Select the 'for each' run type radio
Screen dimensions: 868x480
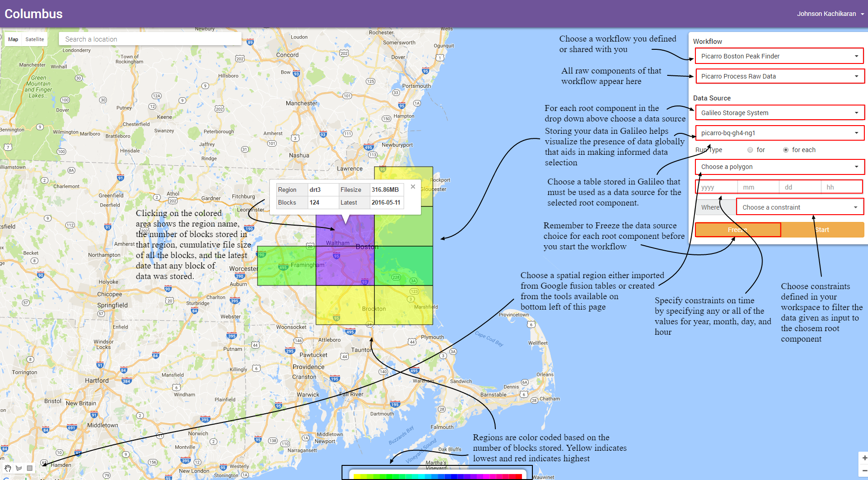786,150
